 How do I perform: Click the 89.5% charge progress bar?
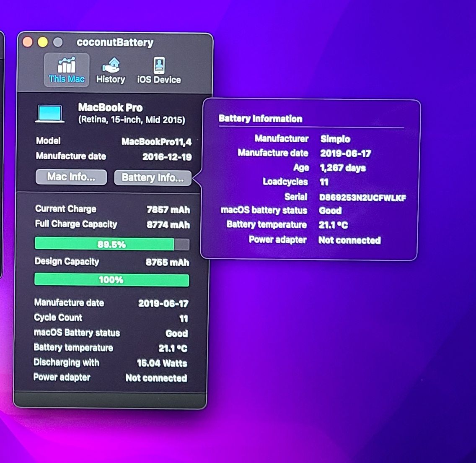[112, 244]
